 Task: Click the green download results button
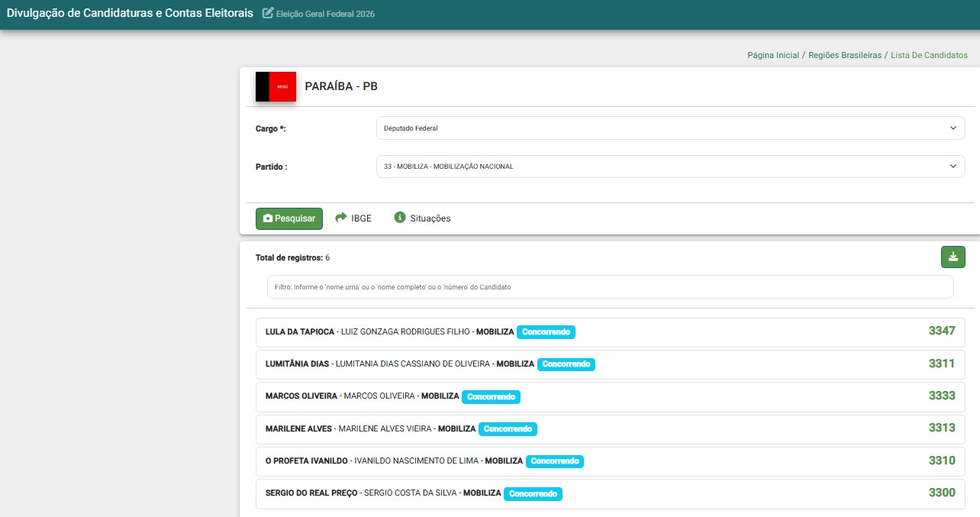(x=953, y=257)
